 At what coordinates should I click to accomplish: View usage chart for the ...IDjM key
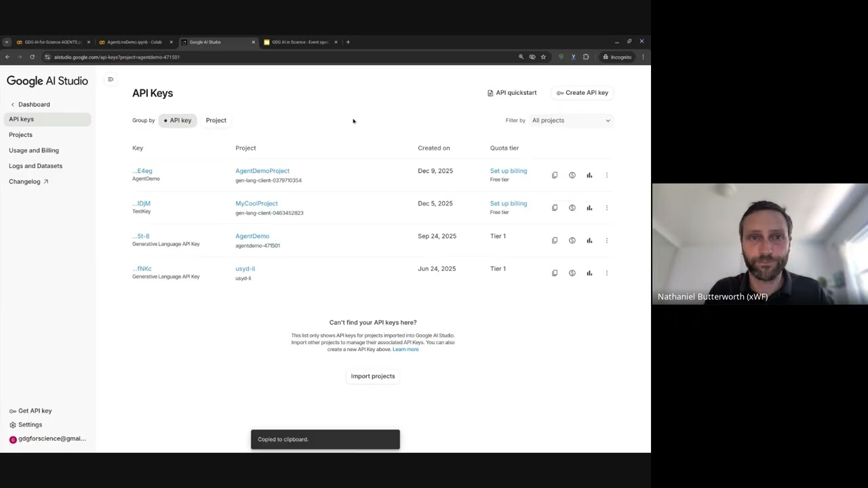tap(589, 208)
